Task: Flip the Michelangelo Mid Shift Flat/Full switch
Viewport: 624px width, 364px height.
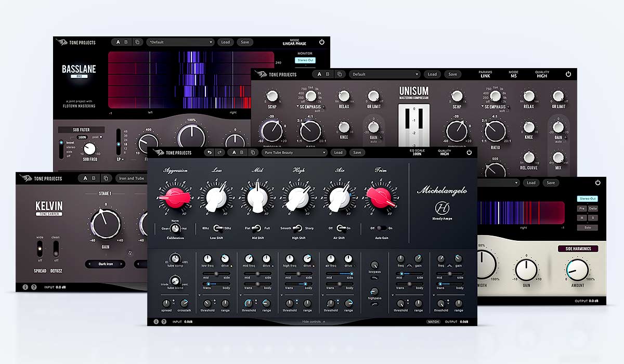Action: (x=257, y=228)
